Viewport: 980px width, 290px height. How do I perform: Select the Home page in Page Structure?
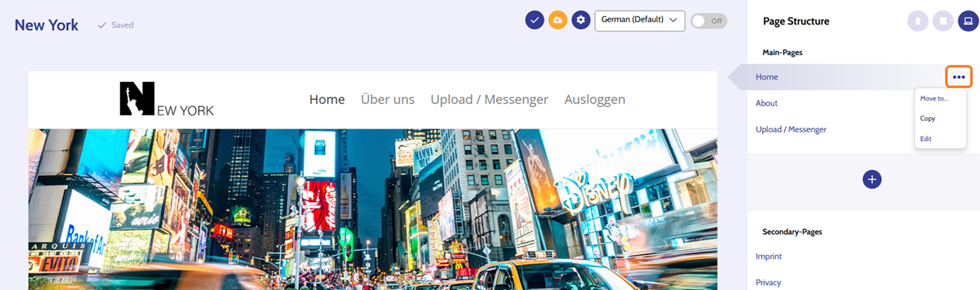click(766, 77)
